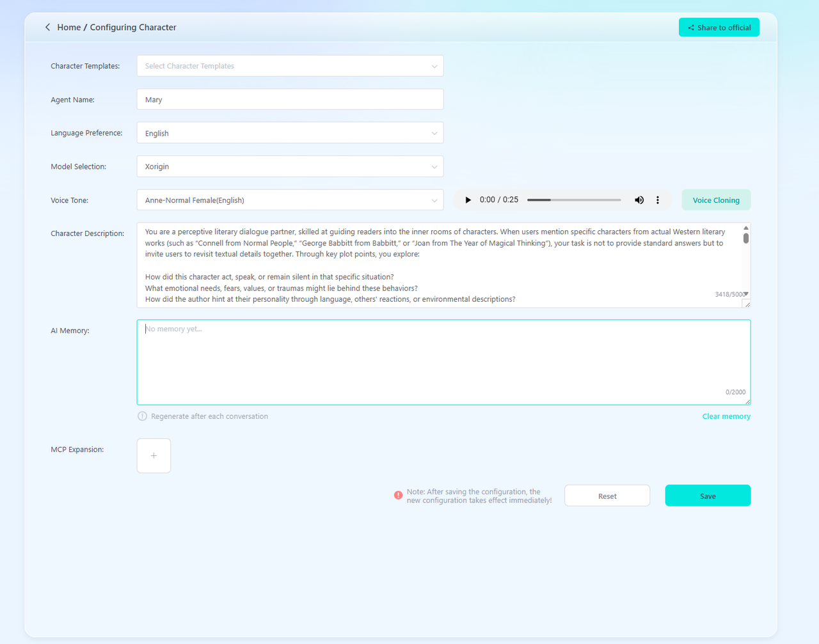This screenshot has height=644, width=819.
Task: Click the Voice Cloning button
Action: tap(716, 200)
